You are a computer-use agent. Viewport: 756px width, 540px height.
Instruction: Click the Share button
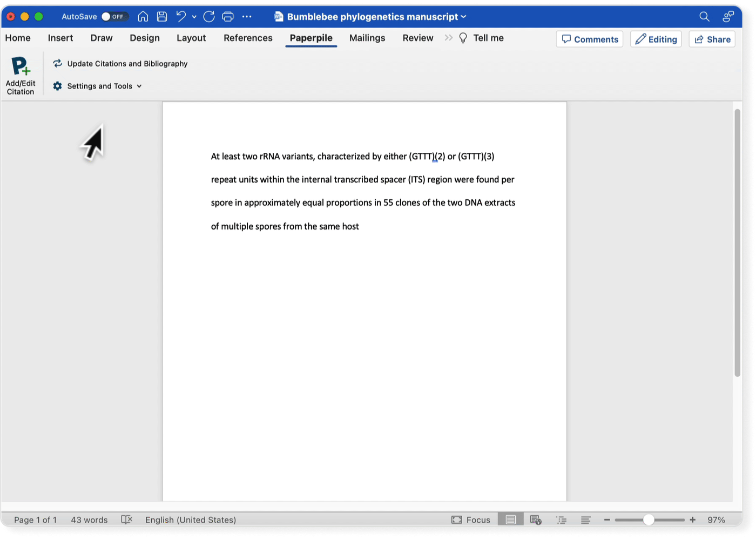[x=712, y=39]
